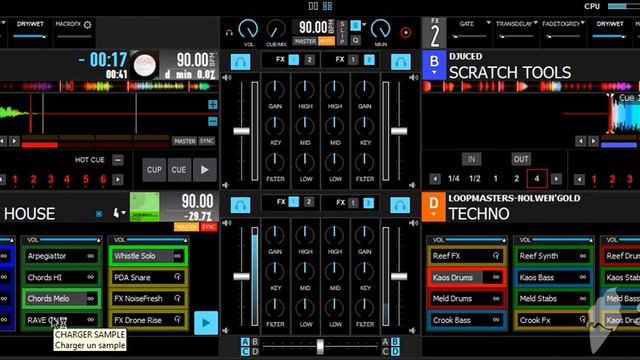
Task: Click loop icon on Arpegiattor pad
Action: click(x=91, y=256)
